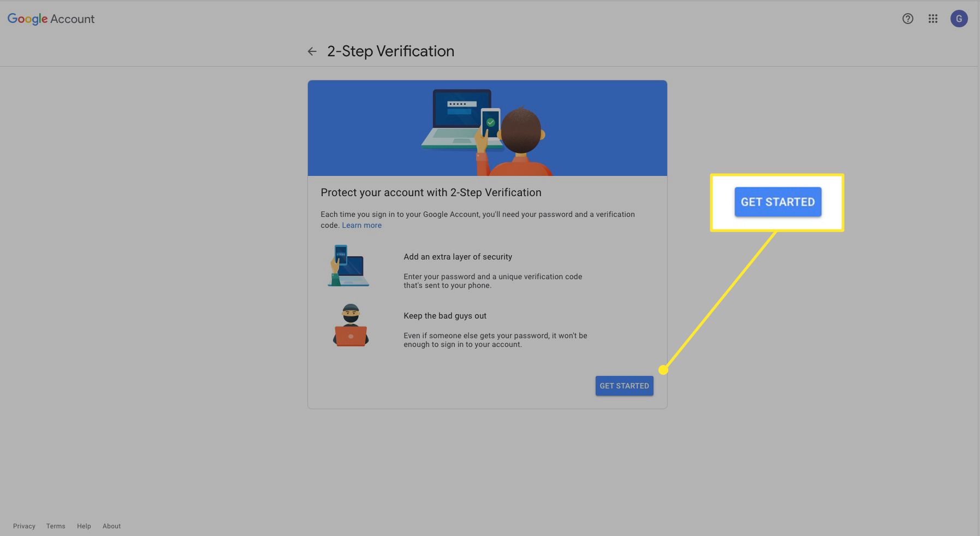Click the laptop and phone banner illustration
Screen dimensions: 980x536
tap(487, 128)
